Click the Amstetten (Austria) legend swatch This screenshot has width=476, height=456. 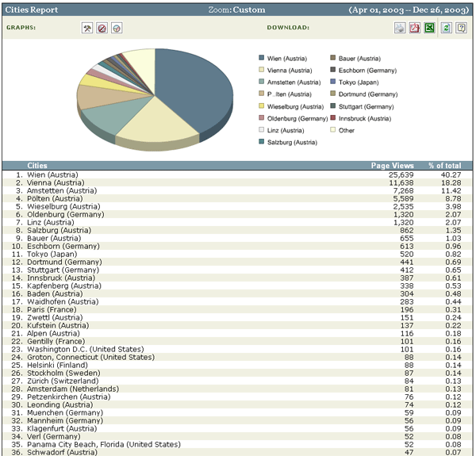[261, 82]
